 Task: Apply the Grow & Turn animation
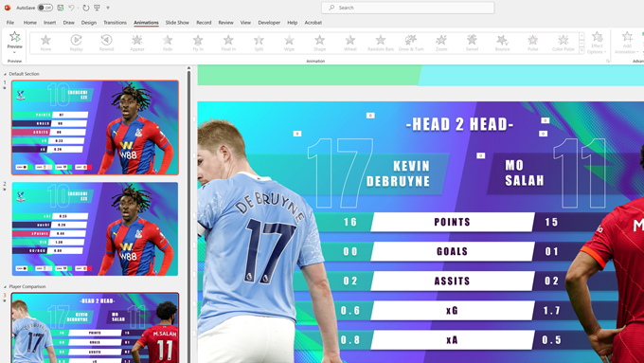[411, 43]
